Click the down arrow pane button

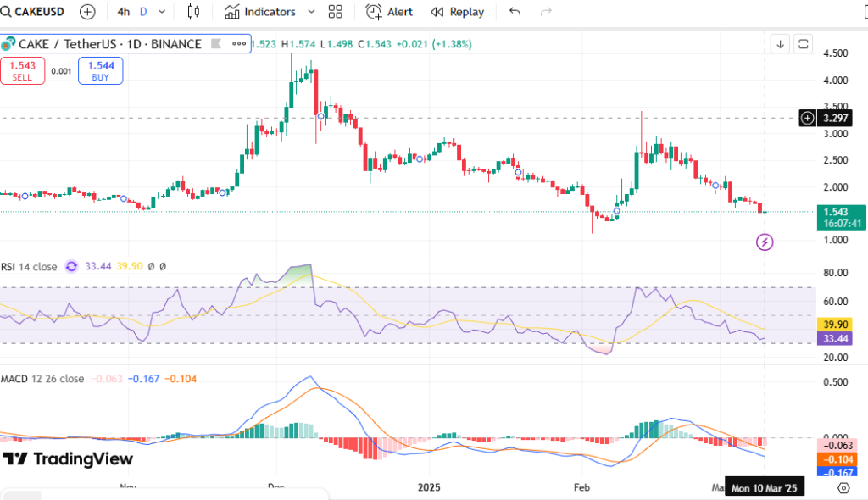click(780, 44)
